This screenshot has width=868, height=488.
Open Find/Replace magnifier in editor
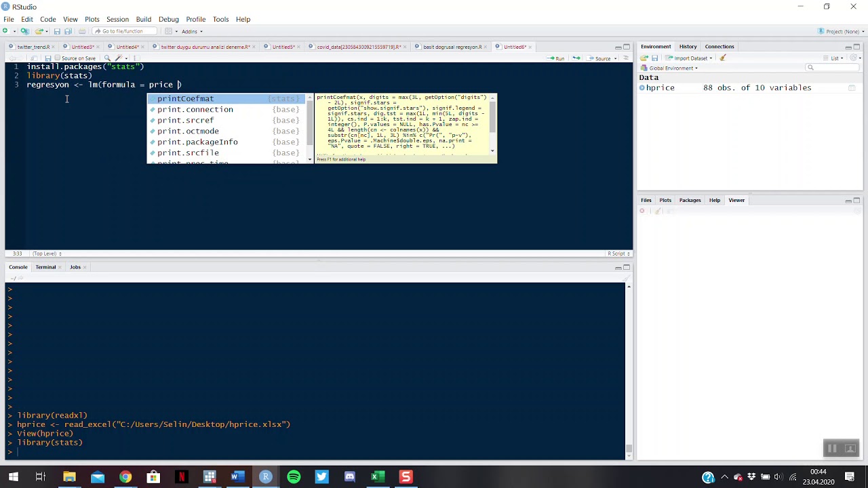107,58
